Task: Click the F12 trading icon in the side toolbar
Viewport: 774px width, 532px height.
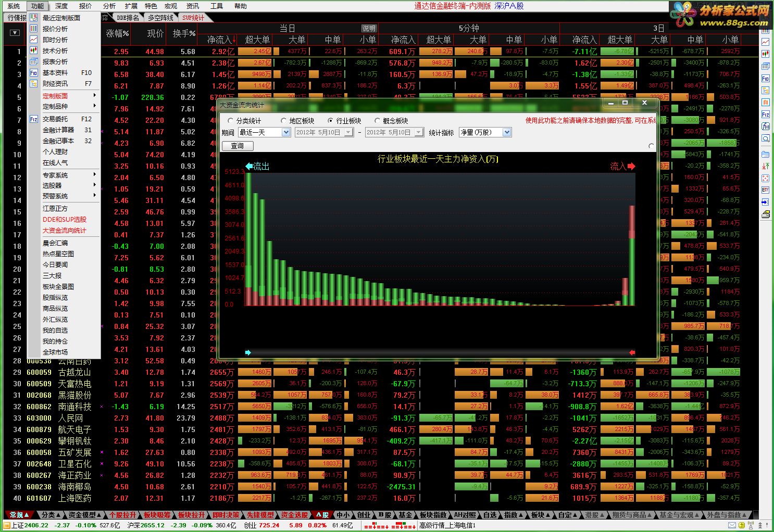Action: [766, 115]
